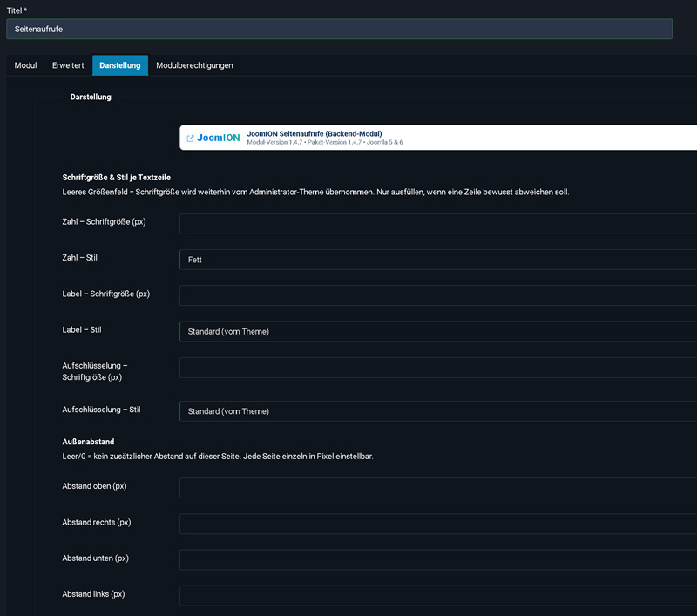Click the Zahl – Stil label
697x616 pixels.
[x=79, y=258]
